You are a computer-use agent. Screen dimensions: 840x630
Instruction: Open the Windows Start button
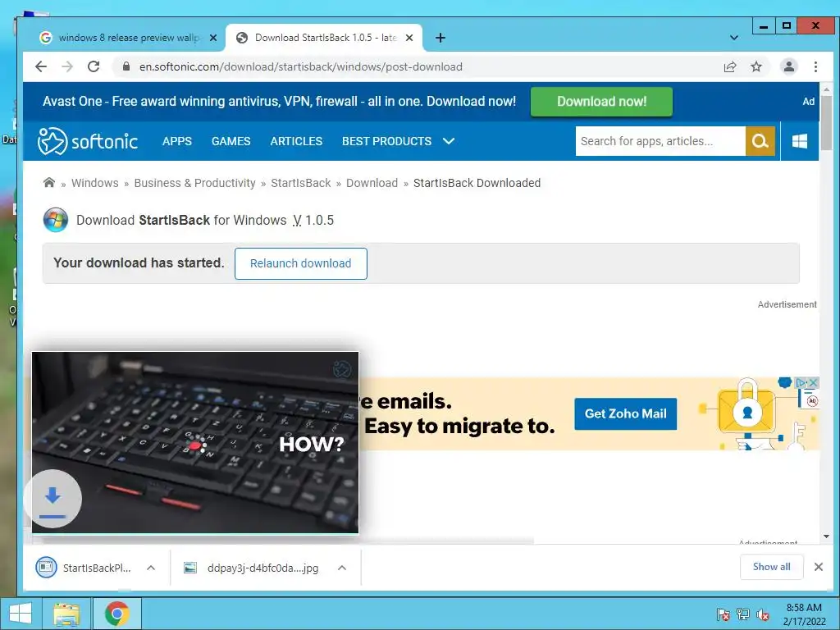click(21, 614)
